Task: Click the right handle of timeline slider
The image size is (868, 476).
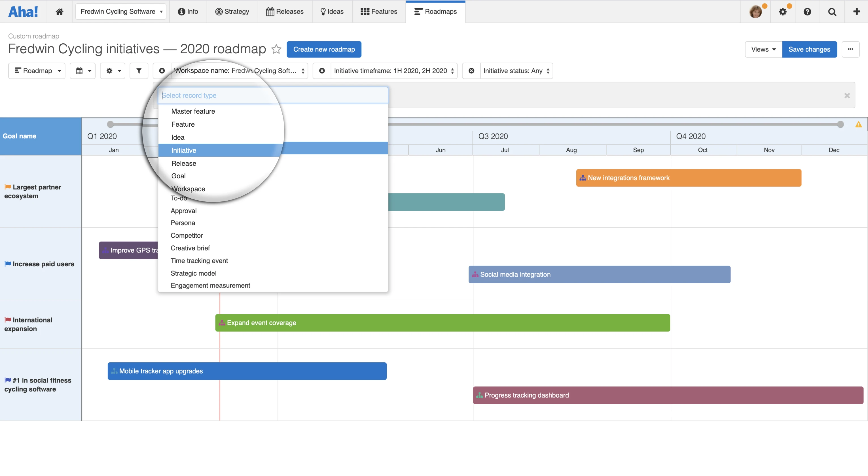Action: coord(841,124)
